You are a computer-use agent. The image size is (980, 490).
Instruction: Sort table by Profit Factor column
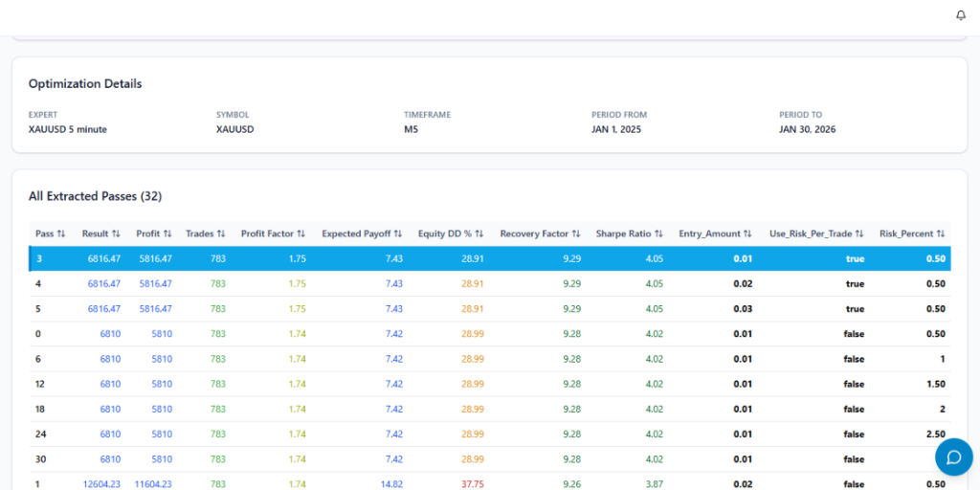point(273,234)
